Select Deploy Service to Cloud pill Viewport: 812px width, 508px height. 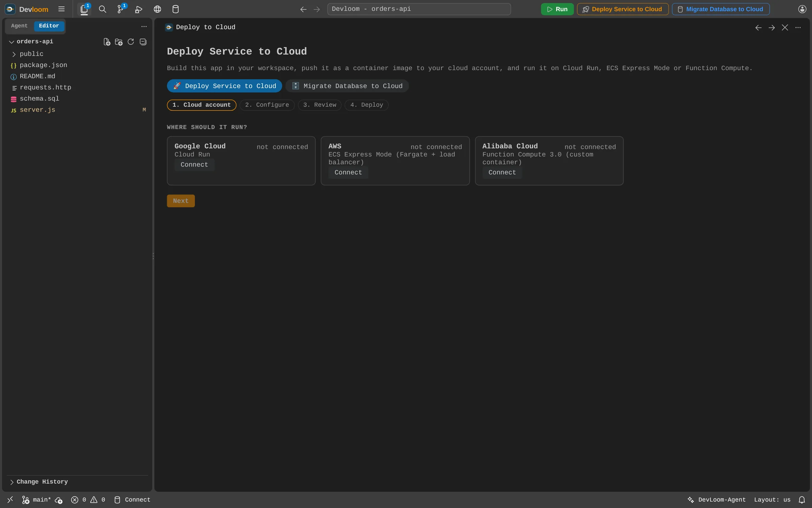224,86
